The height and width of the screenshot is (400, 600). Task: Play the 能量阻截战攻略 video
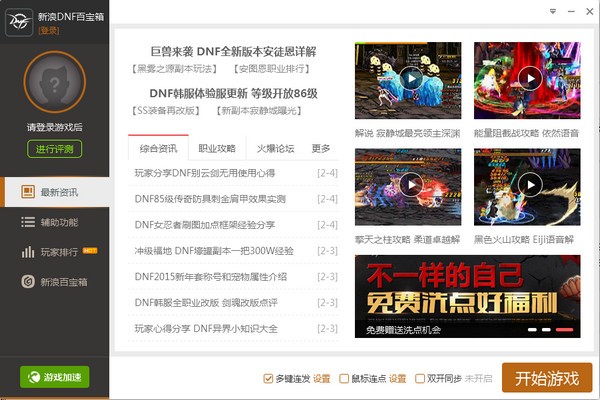(528, 79)
